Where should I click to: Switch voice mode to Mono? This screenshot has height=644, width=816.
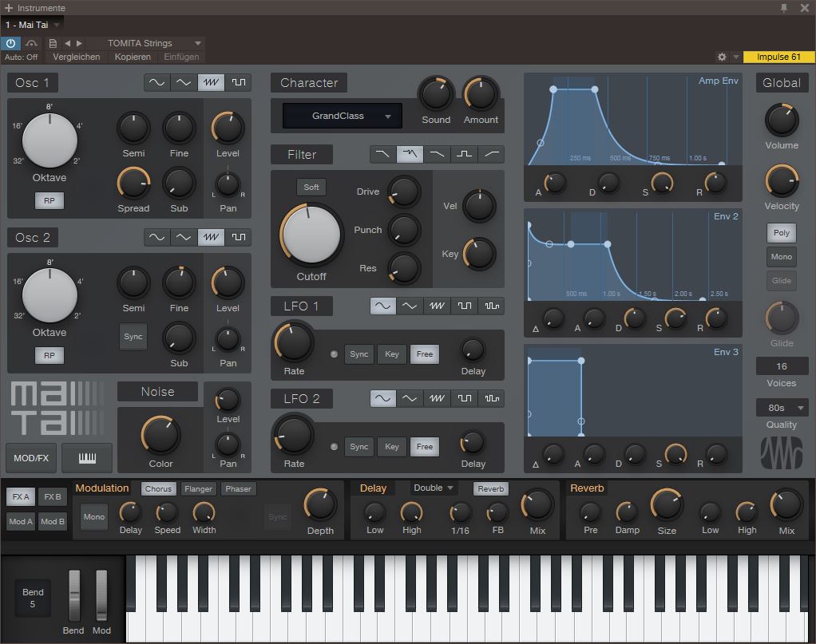[782, 256]
